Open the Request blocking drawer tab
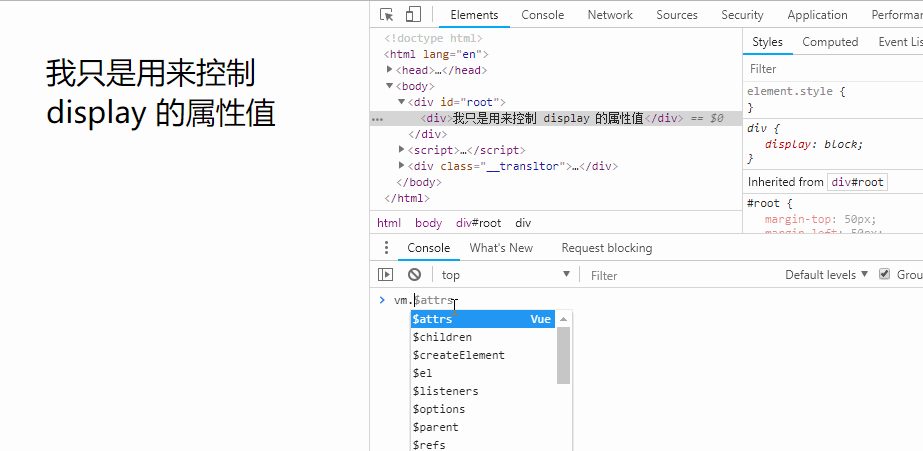923x451 pixels. 607,248
